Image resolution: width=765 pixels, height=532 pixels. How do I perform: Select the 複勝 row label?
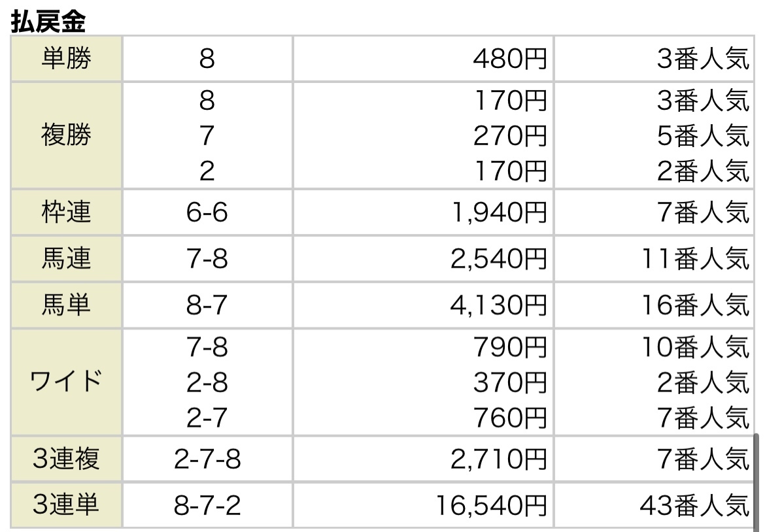point(66,135)
